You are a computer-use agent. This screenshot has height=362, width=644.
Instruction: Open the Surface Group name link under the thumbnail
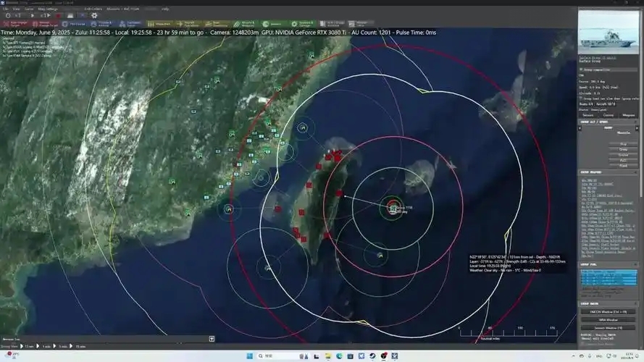pos(597,58)
